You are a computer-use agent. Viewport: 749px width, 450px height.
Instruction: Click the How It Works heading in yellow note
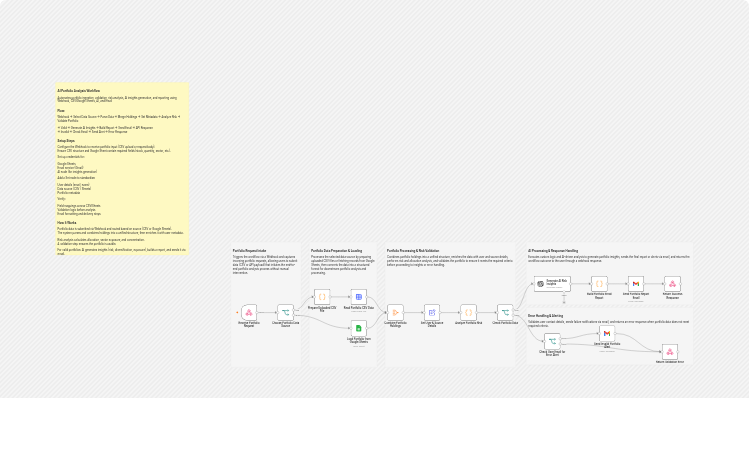(x=67, y=223)
